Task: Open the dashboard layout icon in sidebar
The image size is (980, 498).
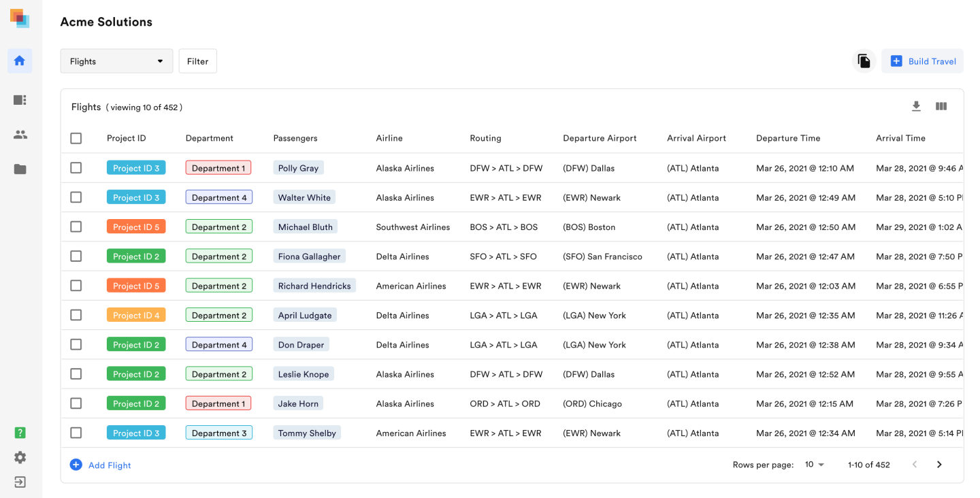Action: point(20,100)
